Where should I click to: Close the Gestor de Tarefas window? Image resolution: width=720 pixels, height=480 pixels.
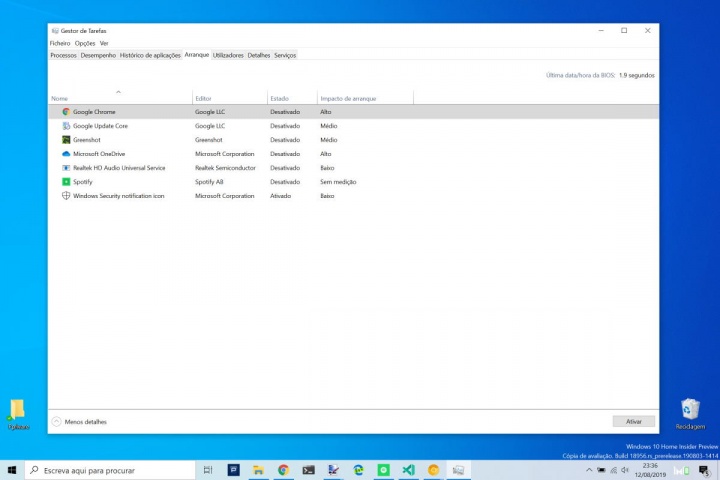(647, 31)
